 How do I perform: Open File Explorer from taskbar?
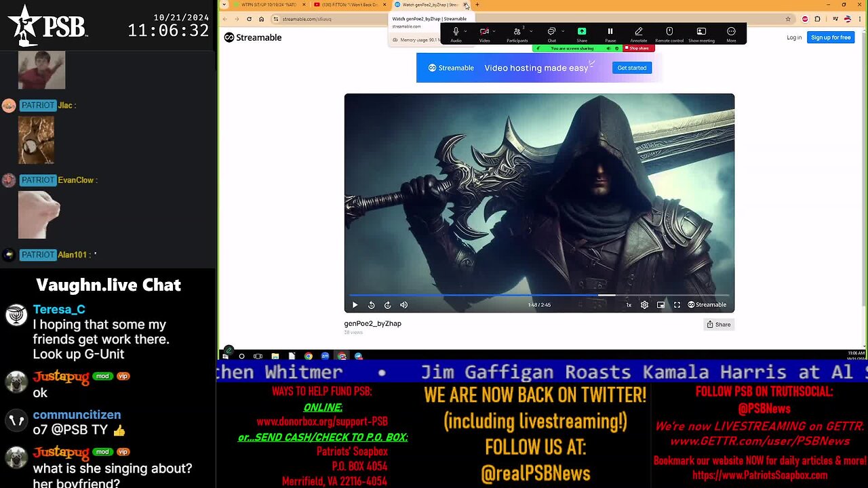pyautogui.click(x=275, y=356)
